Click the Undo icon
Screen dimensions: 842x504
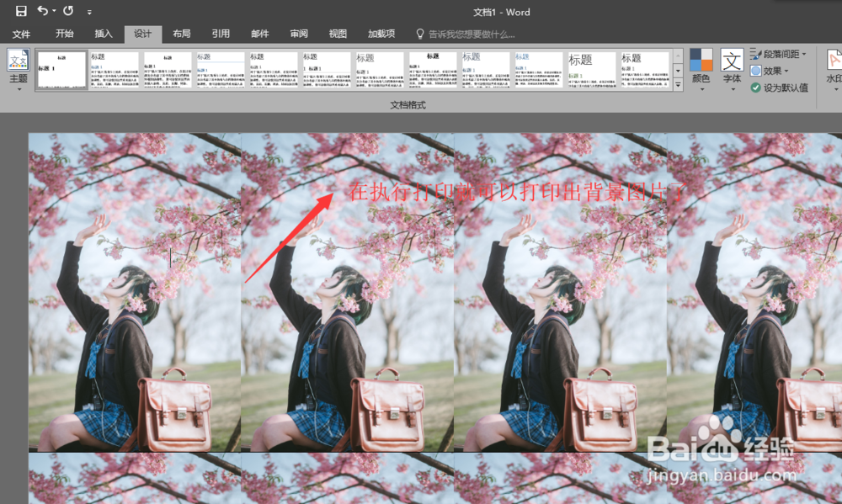[43, 12]
